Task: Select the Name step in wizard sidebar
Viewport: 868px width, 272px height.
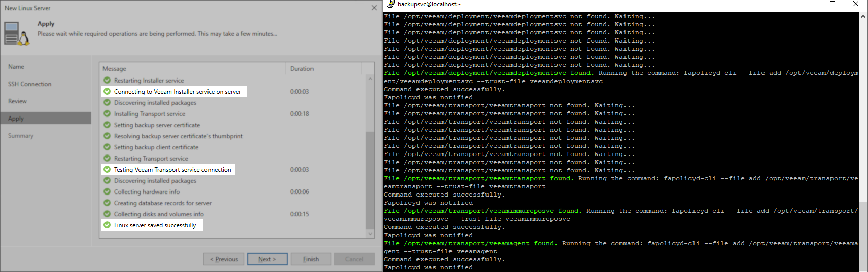Action: click(x=16, y=67)
